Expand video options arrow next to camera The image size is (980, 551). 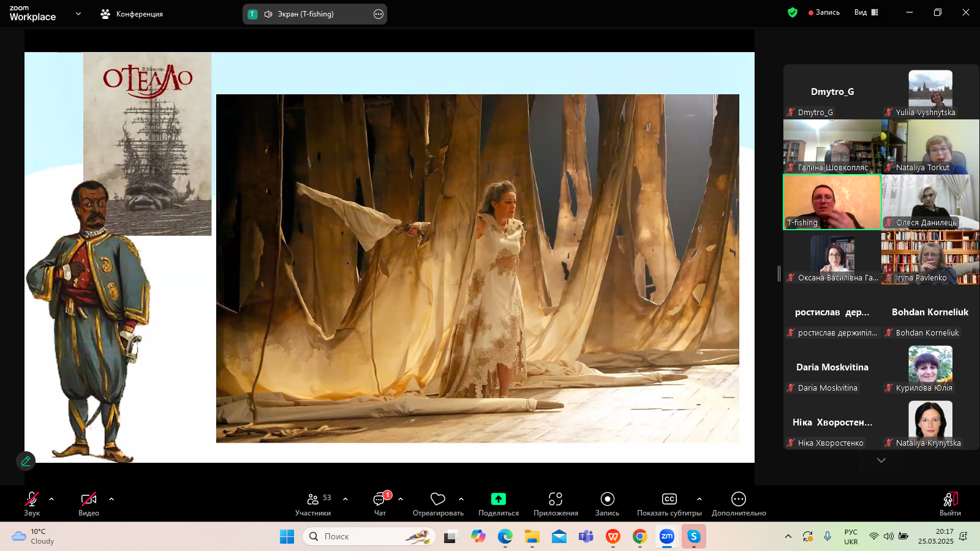pos(111,499)
